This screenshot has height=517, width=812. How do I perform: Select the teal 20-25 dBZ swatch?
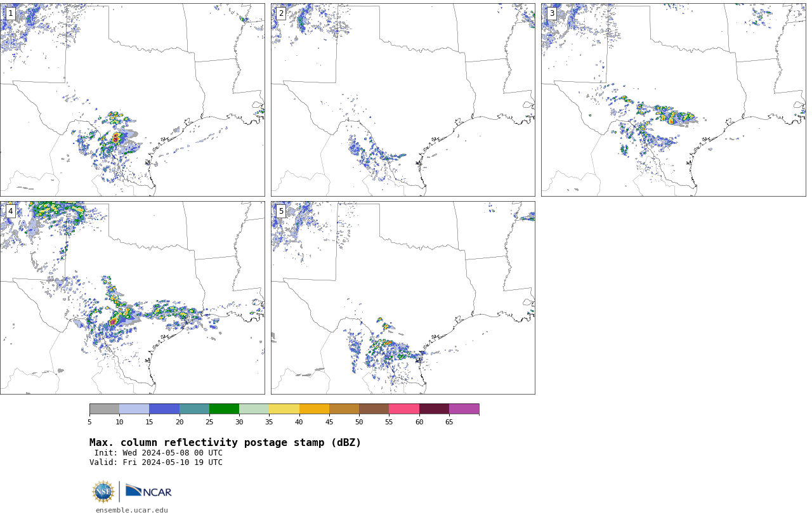coord(194,409)
